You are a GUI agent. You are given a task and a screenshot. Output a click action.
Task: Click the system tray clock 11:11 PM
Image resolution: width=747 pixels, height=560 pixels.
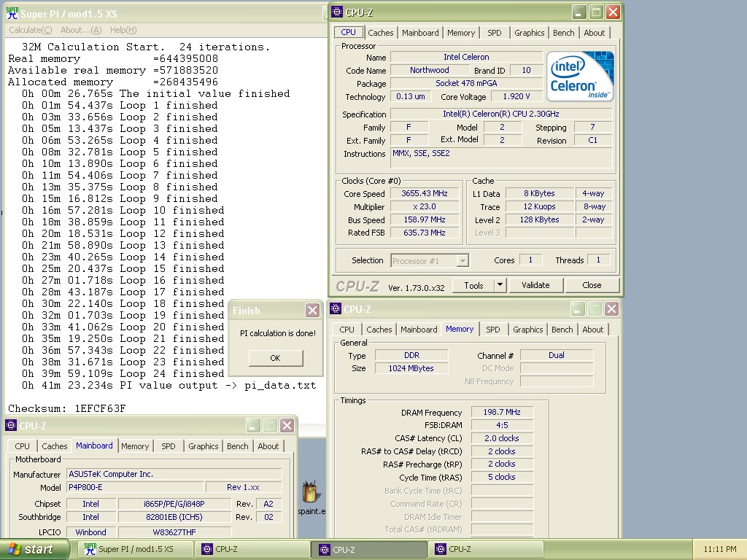tap(719, 549)
